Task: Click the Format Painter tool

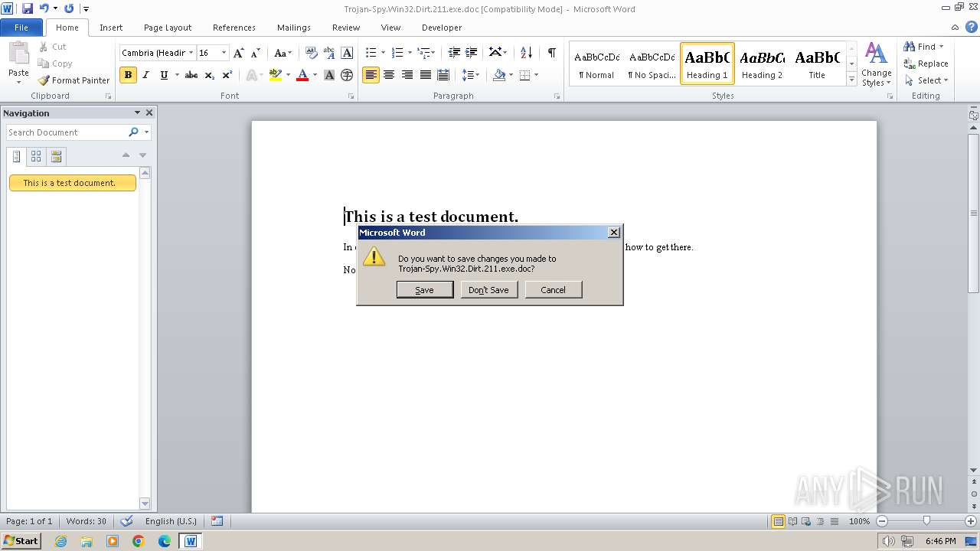Action: coord(73,80)
